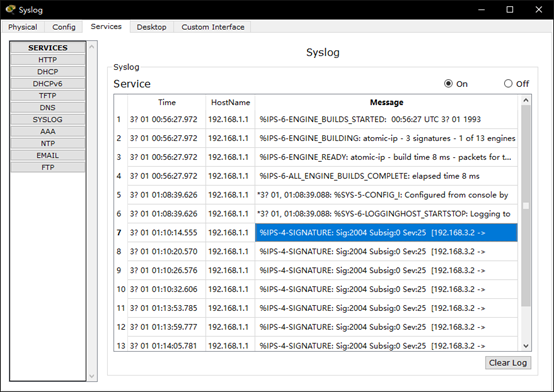
Task: Select the SYS-5-CONFIG_I message
Action: click(x=386, y=195)
